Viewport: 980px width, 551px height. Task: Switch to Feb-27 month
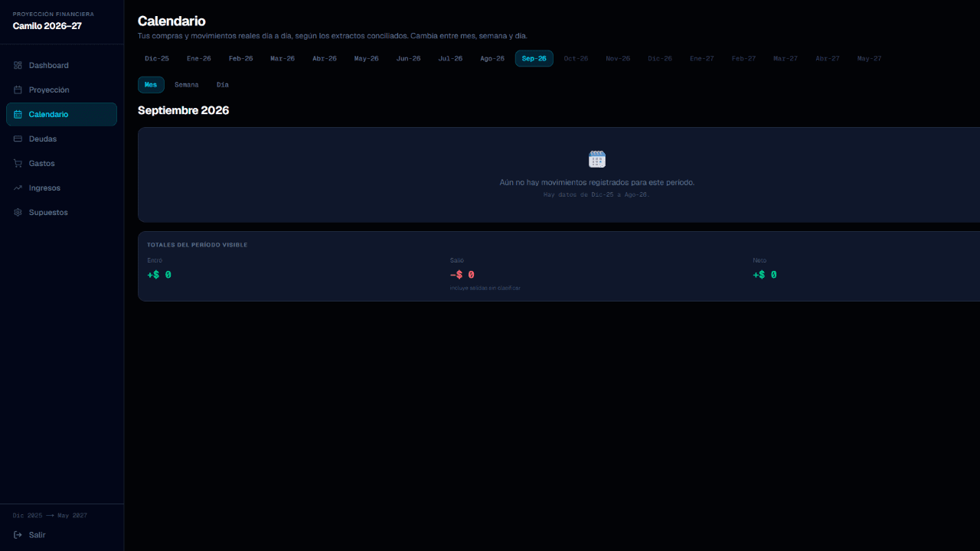point(743,58)
